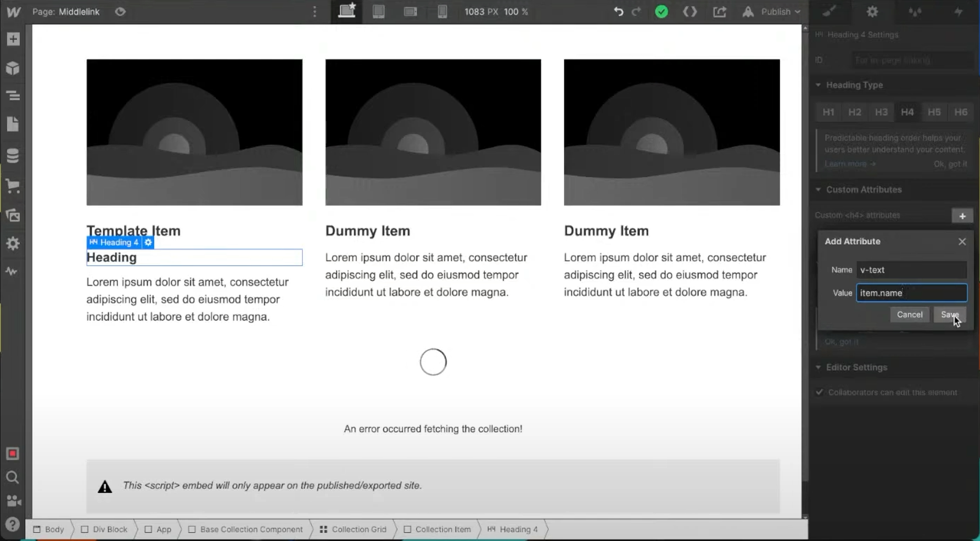Open the Symbols cube panel
Screen dimensions: 980x541
click(x=13, y=68)
